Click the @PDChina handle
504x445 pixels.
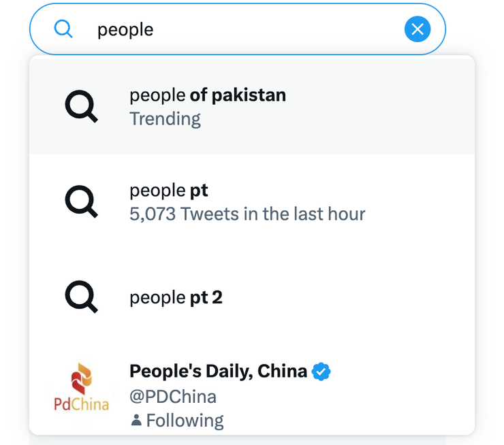click(x=172, y=397)
